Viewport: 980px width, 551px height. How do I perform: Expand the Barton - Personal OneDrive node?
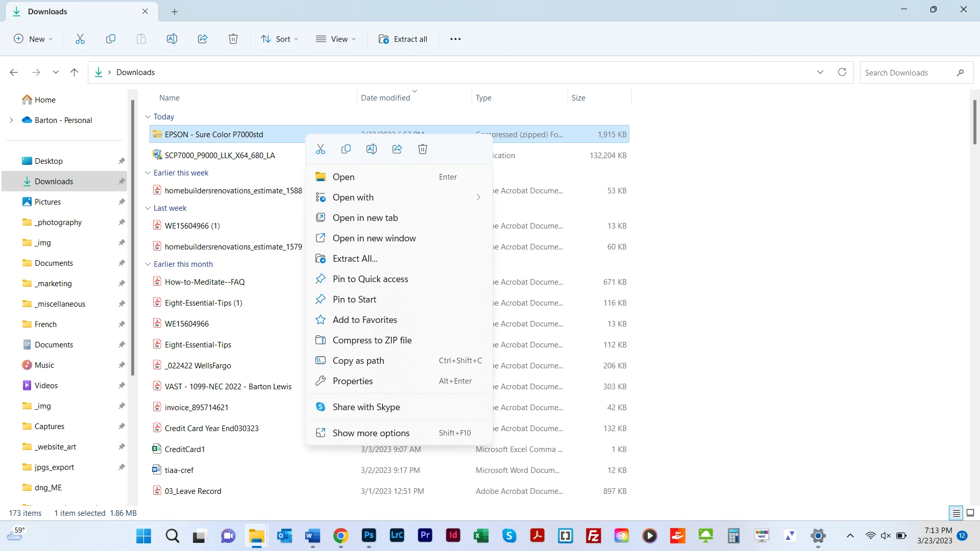tap(11, 120)
